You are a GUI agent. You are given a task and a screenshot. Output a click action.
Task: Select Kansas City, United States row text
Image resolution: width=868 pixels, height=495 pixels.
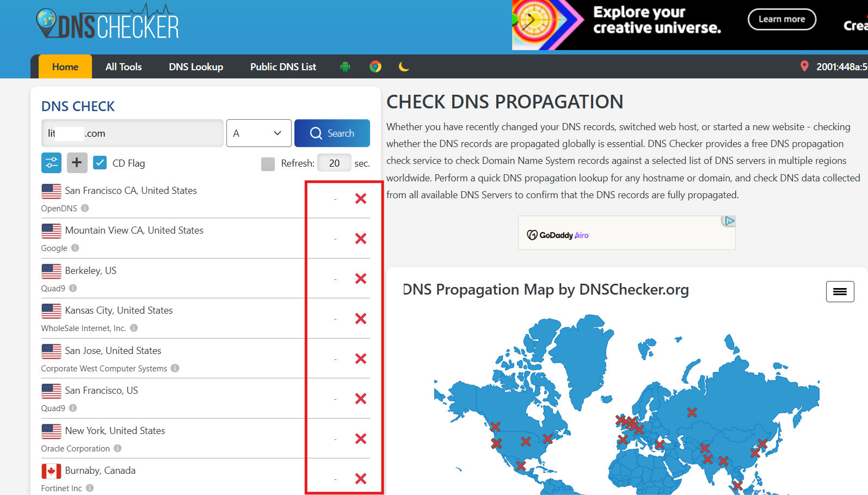(x=119, y=310)
